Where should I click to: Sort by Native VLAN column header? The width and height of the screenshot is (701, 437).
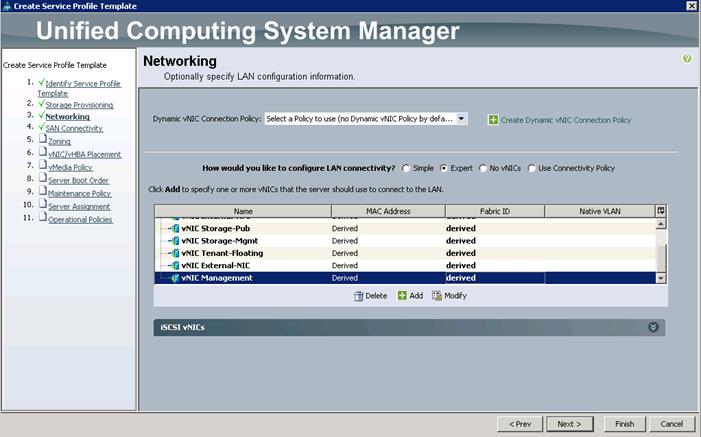point(600,211)
